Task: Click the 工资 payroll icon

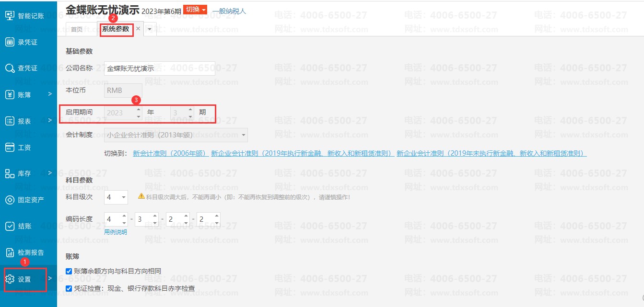Action: coord(10,148)
